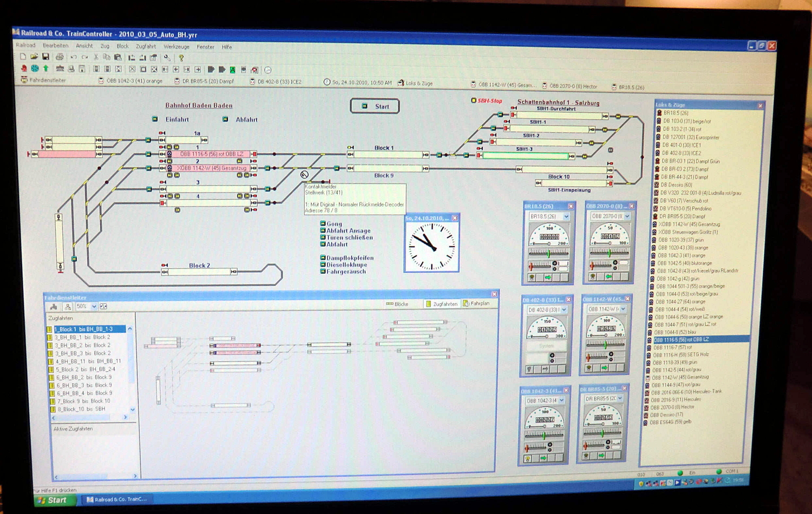Adjust the BR18.5 speed slider
This screenshot has width=812, height=514.
pos(548,253)
